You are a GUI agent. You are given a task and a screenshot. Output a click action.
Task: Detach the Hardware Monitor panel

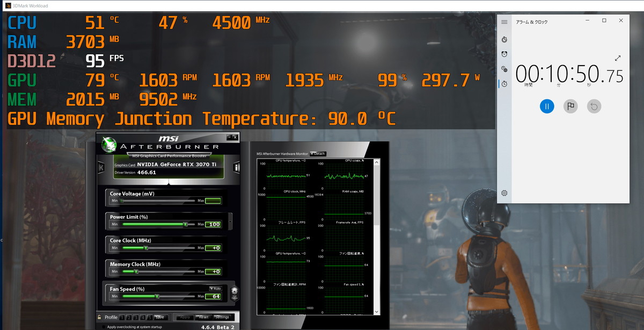coord(318,154)
